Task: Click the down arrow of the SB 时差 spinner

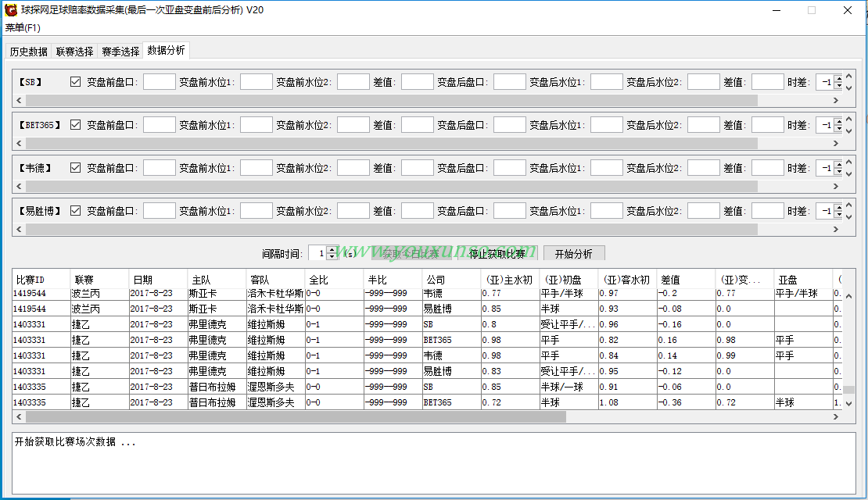Action: (x=838, y=85)
